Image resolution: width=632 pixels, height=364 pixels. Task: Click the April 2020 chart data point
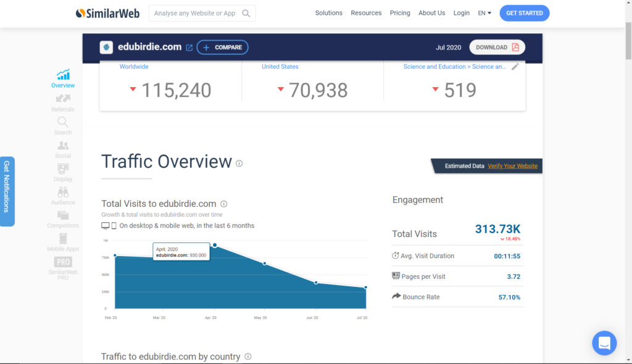point(215,245)
